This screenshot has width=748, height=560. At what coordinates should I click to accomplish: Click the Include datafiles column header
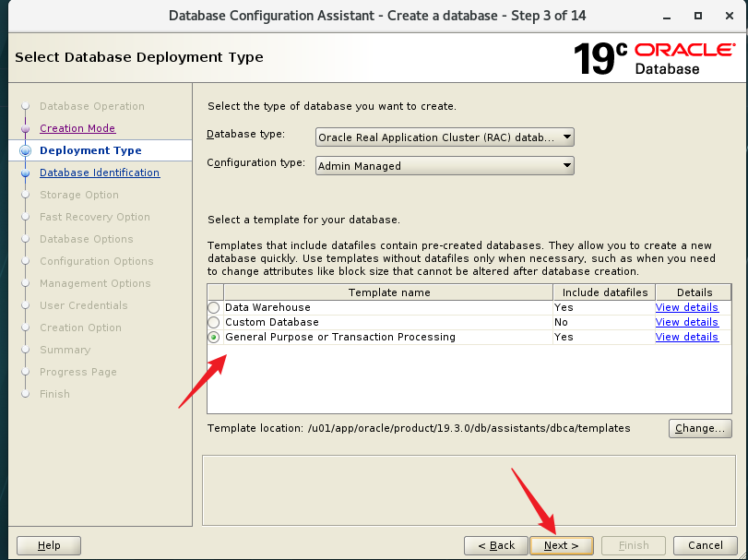coord(604,292)
